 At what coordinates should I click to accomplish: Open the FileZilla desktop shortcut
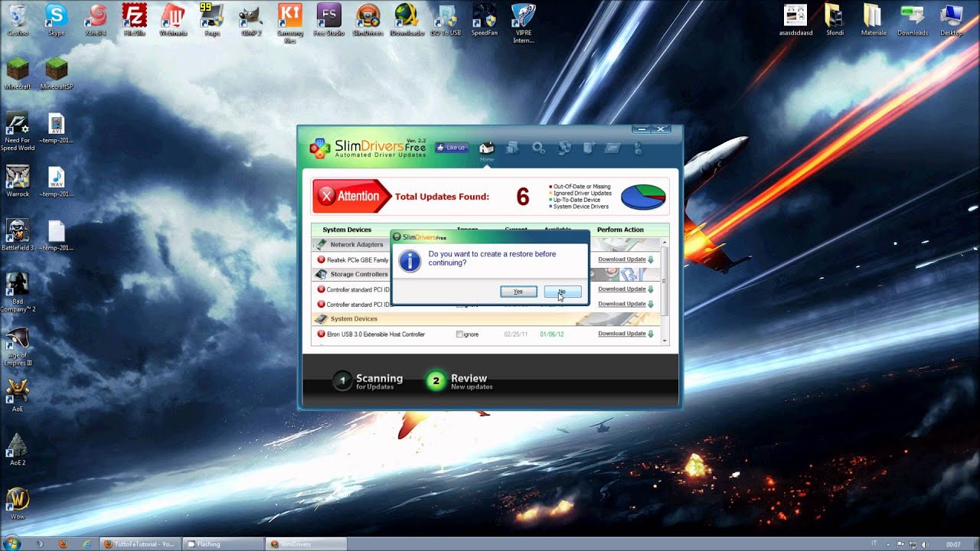tap(135, 19)
